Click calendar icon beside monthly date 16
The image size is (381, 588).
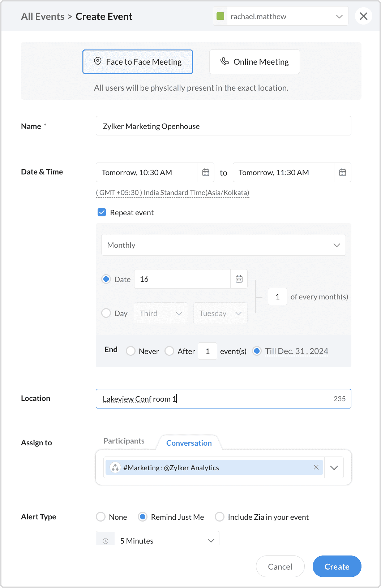239,279
